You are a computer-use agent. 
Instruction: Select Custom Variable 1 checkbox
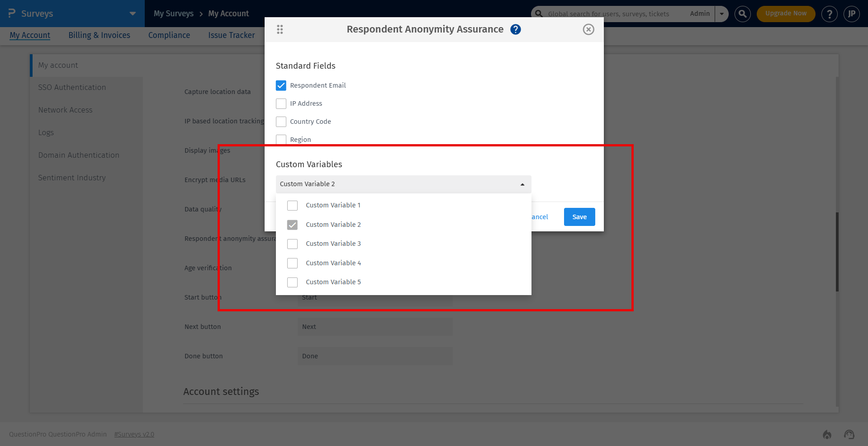coord(293,206)
